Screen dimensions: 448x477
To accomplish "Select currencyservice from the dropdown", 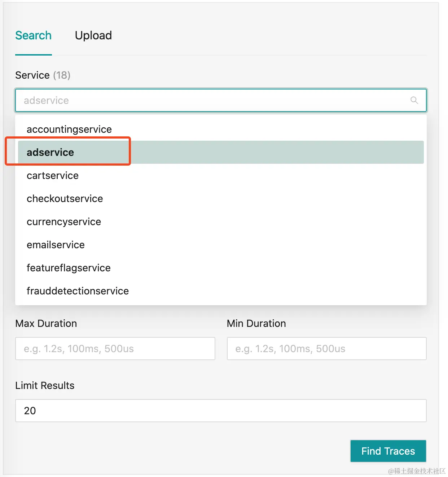I will 64,222.
